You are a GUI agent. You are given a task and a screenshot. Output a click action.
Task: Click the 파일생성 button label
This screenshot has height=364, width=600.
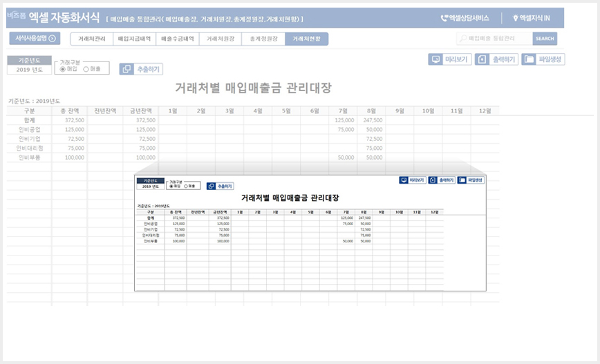(x=550, y=59)
